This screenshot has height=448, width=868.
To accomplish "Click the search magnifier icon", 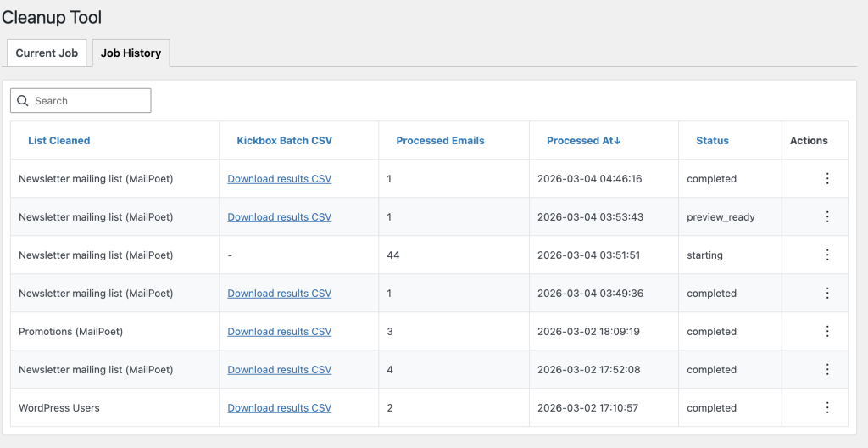I will (x=23, y=101).
